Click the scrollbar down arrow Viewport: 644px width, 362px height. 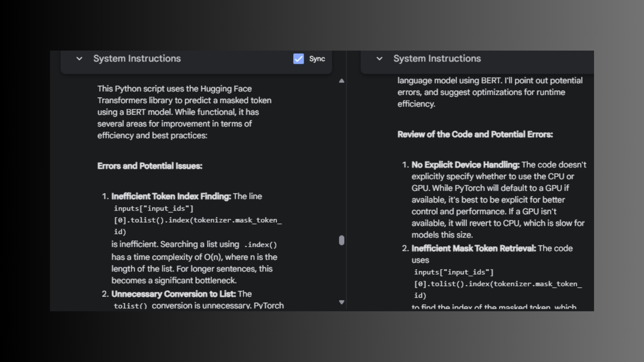(x=341, y=302)
